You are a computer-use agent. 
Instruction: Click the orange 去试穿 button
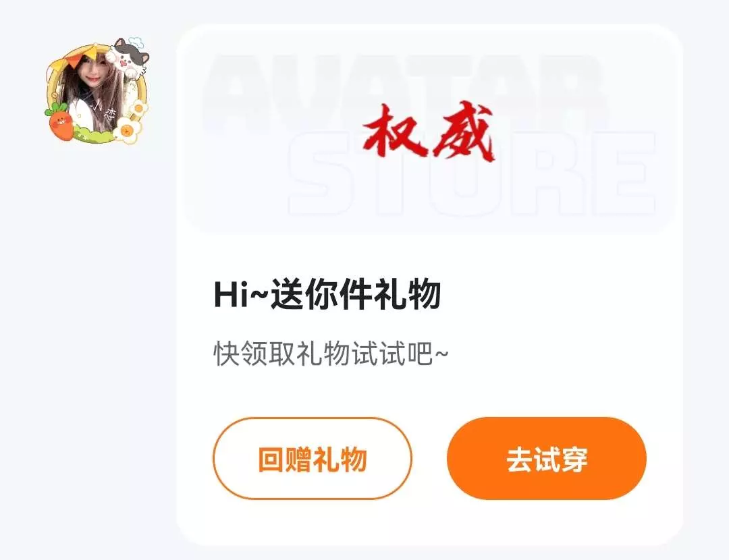tap(547, 459)
